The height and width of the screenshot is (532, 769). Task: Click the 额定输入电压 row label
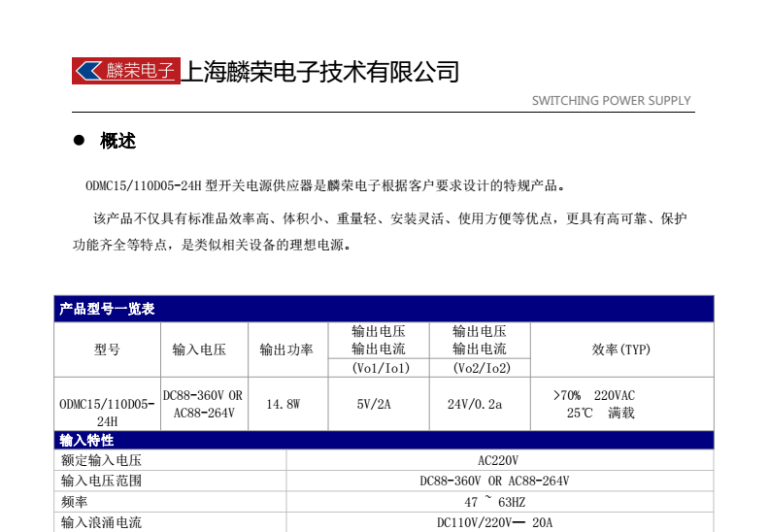[x=101, y=460]
